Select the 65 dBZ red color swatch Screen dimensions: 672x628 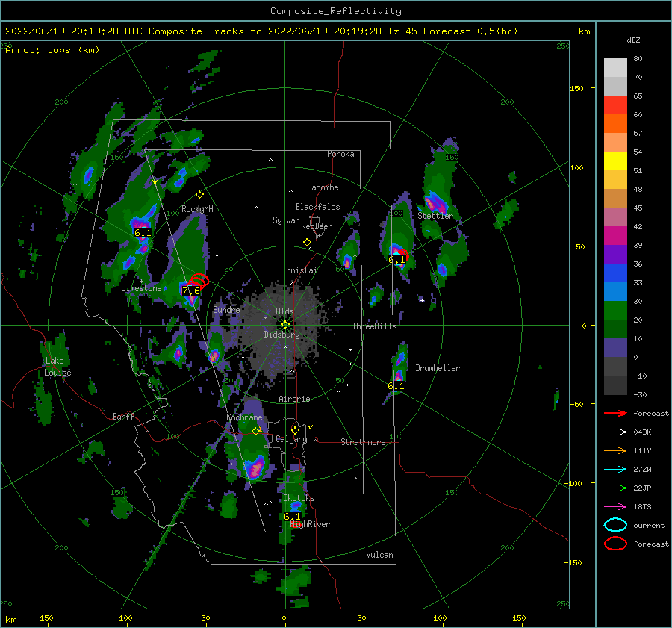click(x=615, y=105)
